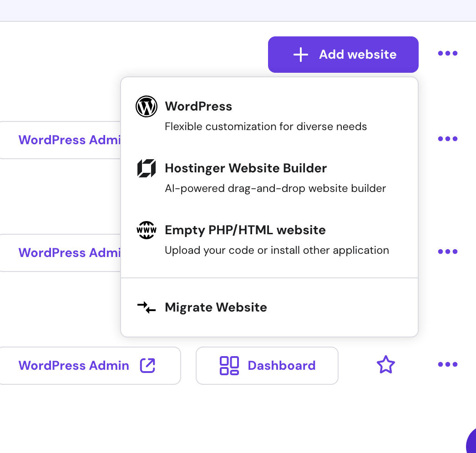Open three-dot menu beside Add website
This screenshot has height=453, width=476.
pos(447,53)
